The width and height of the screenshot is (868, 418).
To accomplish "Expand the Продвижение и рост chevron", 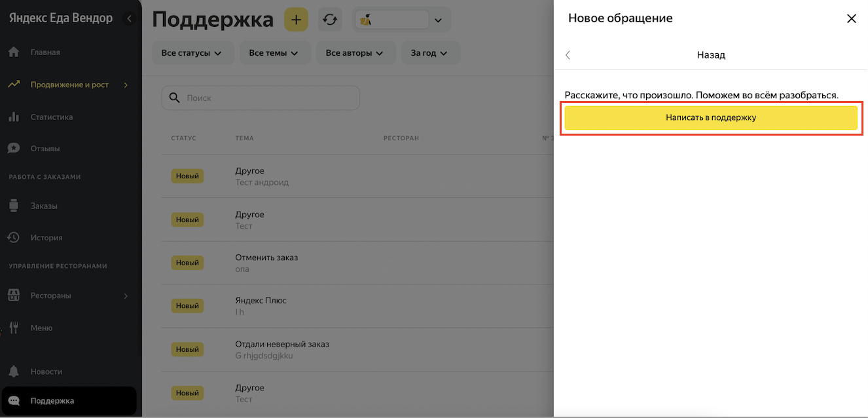I will [126, 85].
